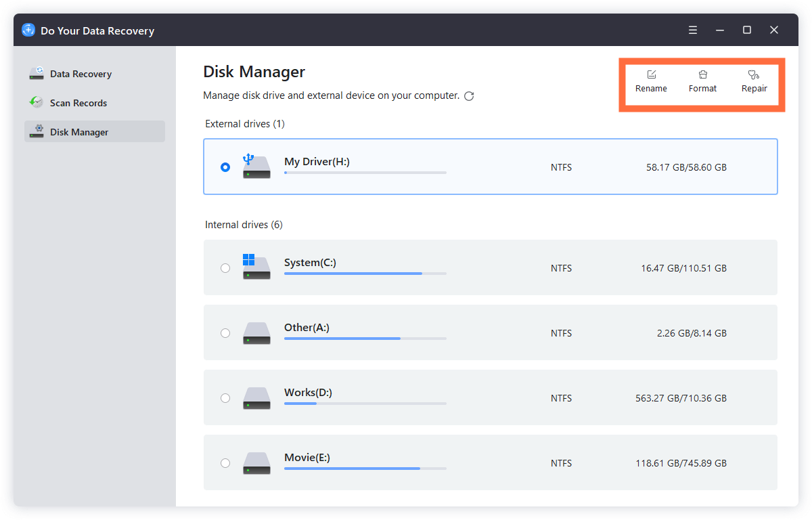The image size is (812, 520).
Task: Click the Works(D:) drive usage bar
Action: 365,403
